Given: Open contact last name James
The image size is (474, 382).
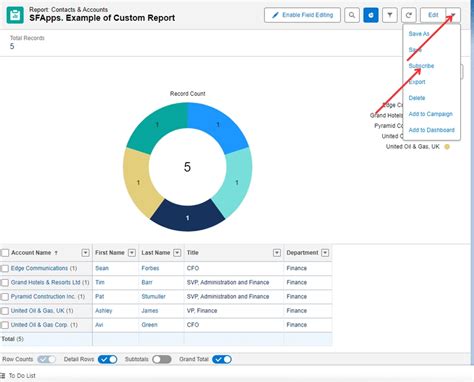Looking at the screenshot, I should pyautogui.click(x=150, y=311).
